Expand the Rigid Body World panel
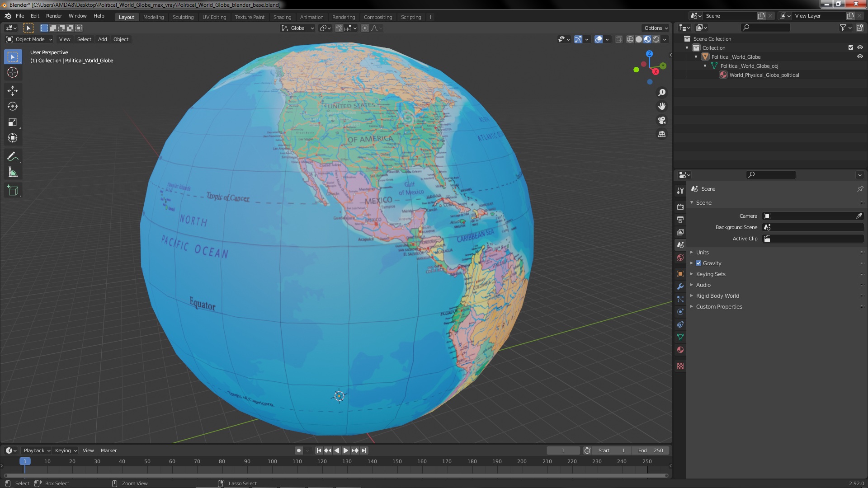 (717, 296)
